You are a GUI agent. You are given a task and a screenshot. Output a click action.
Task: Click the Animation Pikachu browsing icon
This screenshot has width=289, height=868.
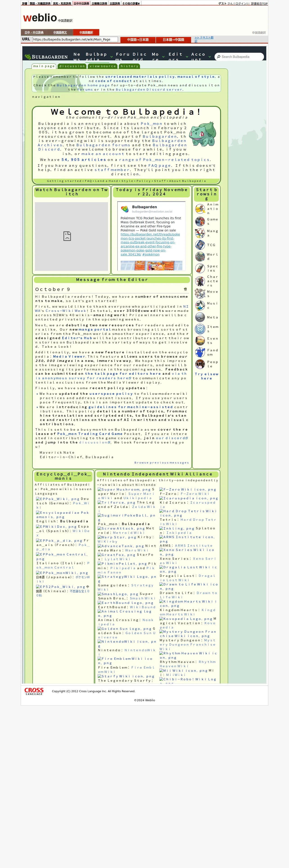[x=200, y=209]
